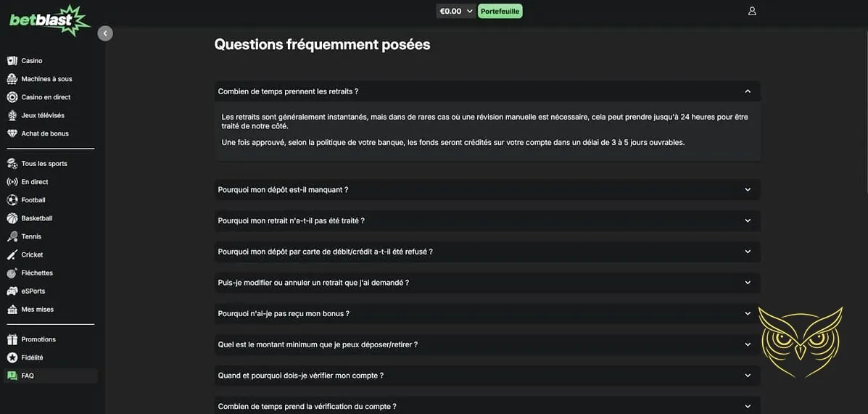Click the Tennis racket icon
Screen dimensions: 868x414
pos(12,236)
